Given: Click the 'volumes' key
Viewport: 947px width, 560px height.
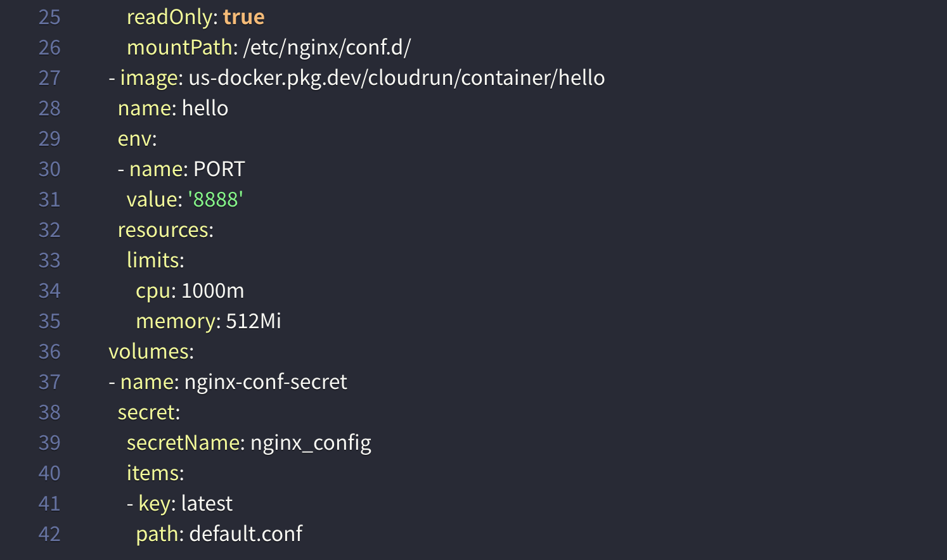Looking at the screenshot, I should tap(148, 352).
